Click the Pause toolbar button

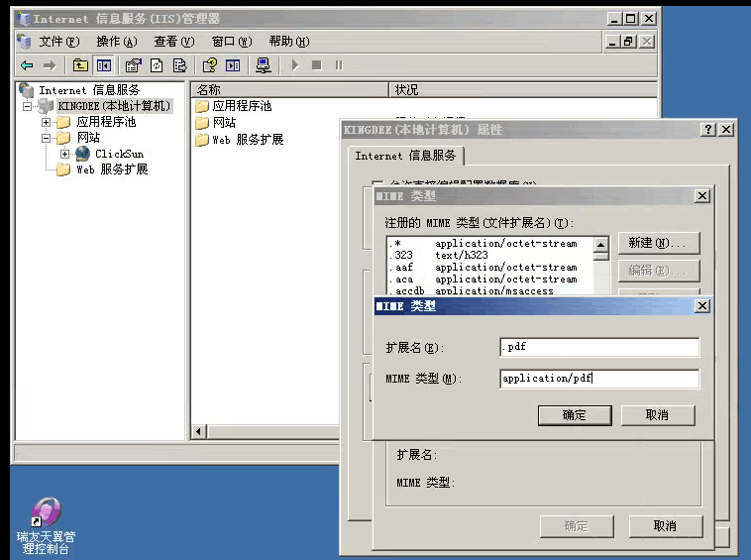tap(339, 65)
